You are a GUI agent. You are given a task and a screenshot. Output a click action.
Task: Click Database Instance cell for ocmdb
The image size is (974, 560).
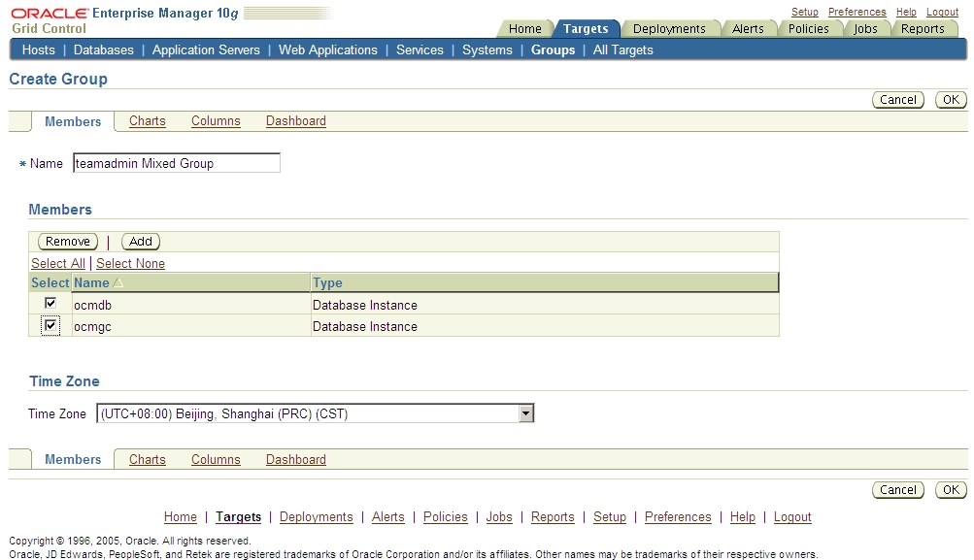364,306
